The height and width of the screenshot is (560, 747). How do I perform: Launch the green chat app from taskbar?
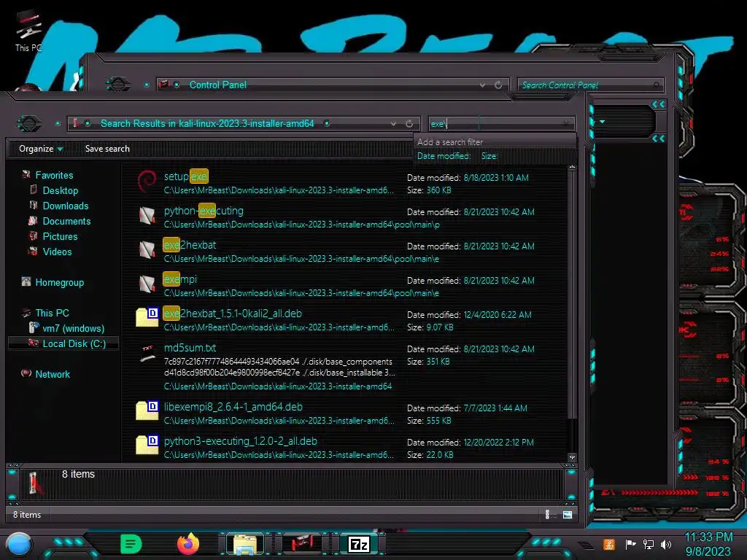pos(131,544)
